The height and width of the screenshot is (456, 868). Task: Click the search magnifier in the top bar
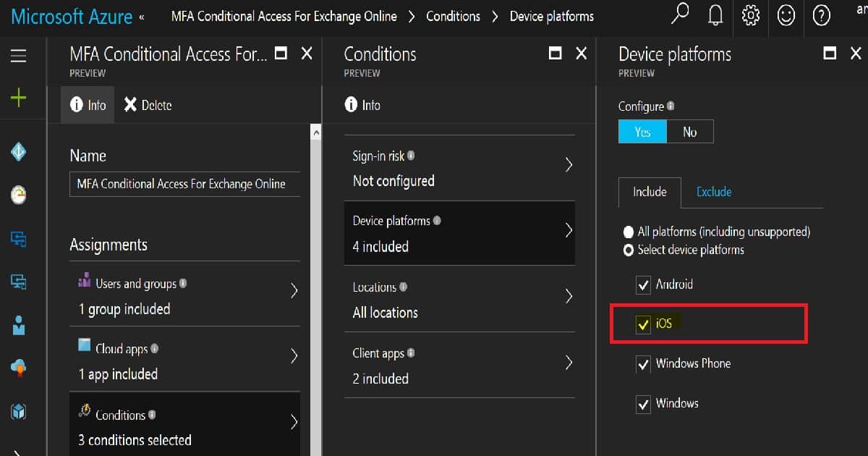(681, 14)
